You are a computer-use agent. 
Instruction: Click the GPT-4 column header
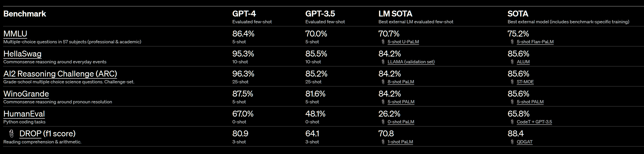tap(244, 13)
